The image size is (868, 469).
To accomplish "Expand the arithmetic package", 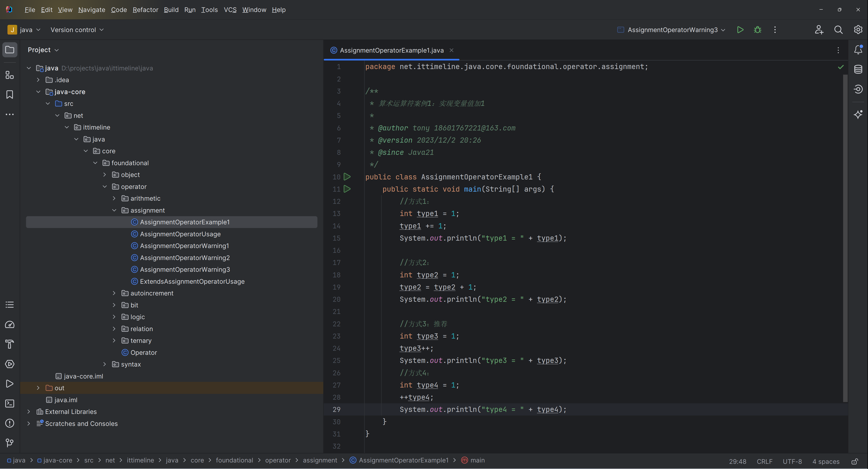I will [114, 198].
